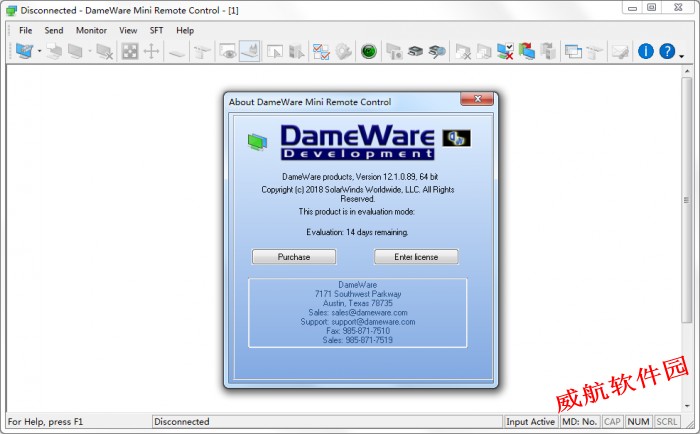The width and height of the screenshot is (700, 434).
Task: Click the sales@dameware.com email text
Action: tap(369, 313)
